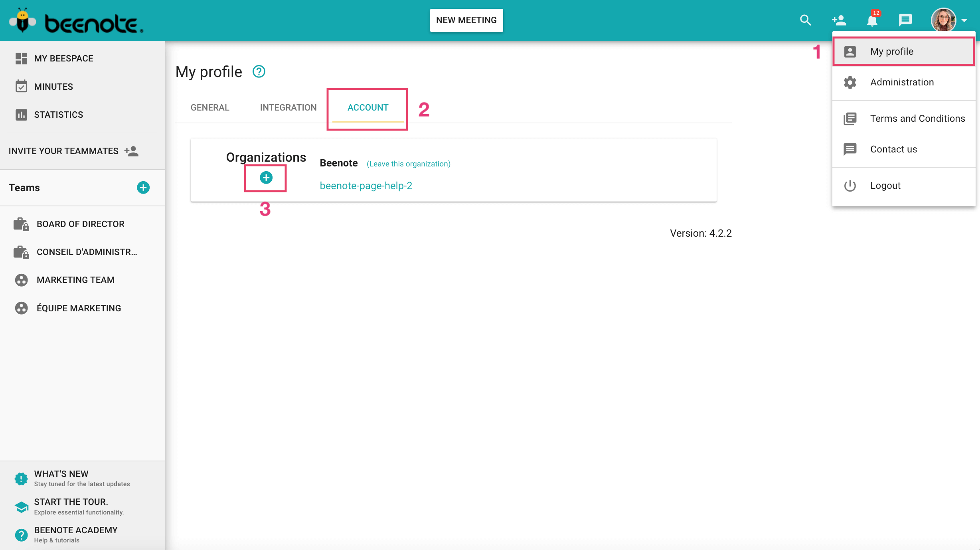Click the Terms and Conditions document icon
Screen dimensions: 980x550
pyautogui.click(x=850, y=119)
